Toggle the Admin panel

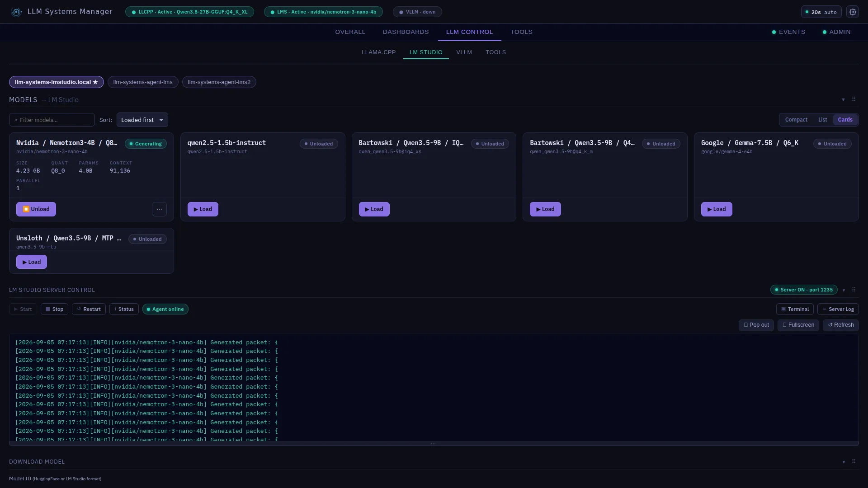(x=836, y=32)
